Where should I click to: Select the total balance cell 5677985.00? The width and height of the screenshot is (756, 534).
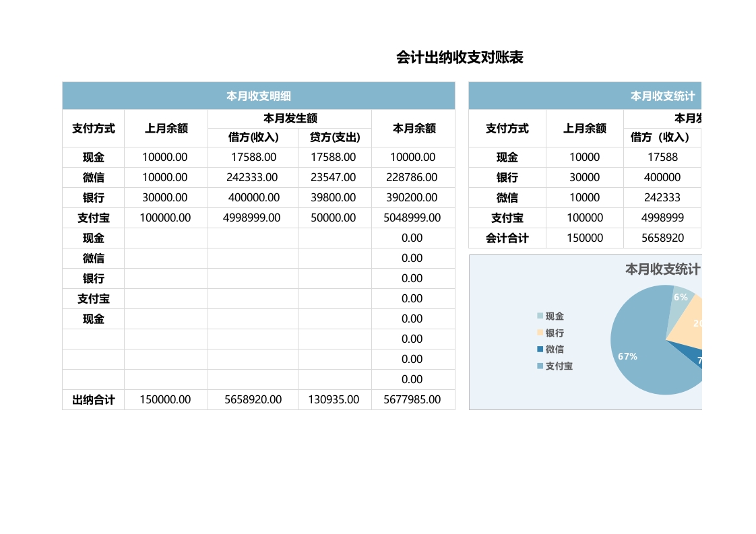412,399
